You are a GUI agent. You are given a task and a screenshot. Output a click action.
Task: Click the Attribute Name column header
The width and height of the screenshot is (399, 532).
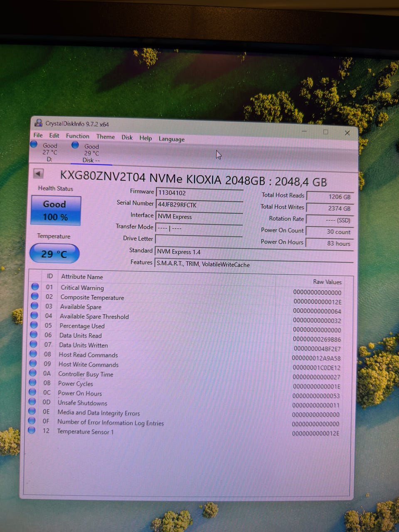[x=82, y=277]
